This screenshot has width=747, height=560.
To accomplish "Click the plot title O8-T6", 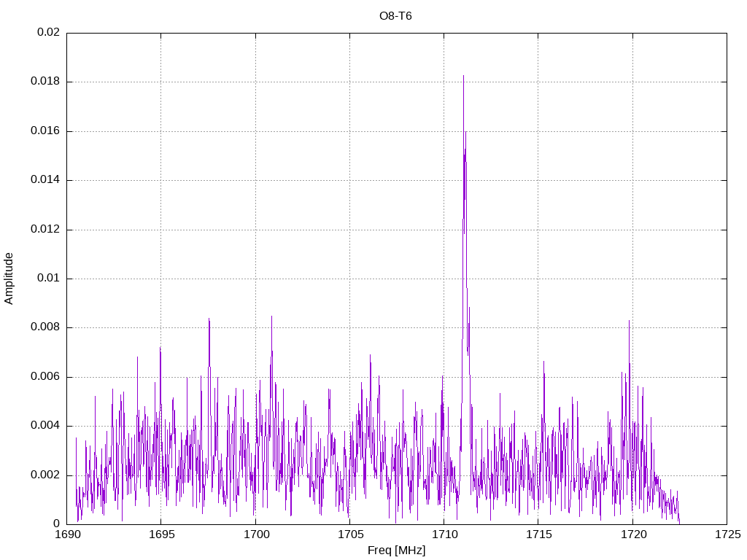I will 395,15.
